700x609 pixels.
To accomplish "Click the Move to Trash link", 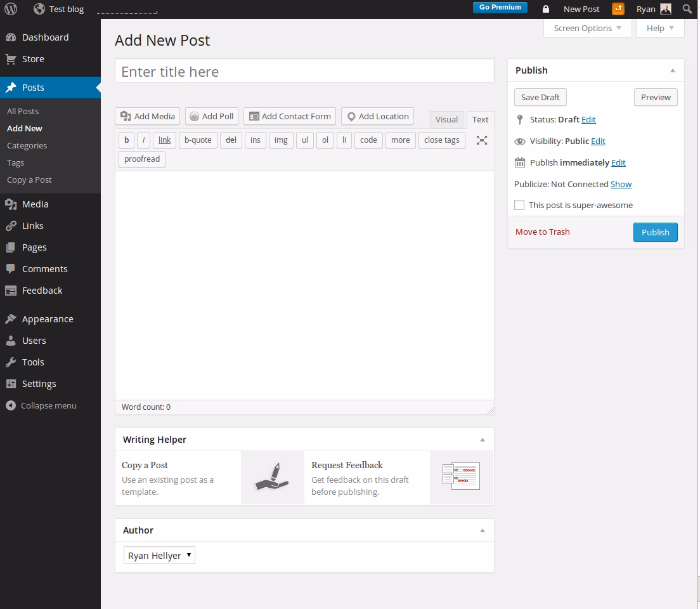I will pyautogui.click(x=542, y=232).
